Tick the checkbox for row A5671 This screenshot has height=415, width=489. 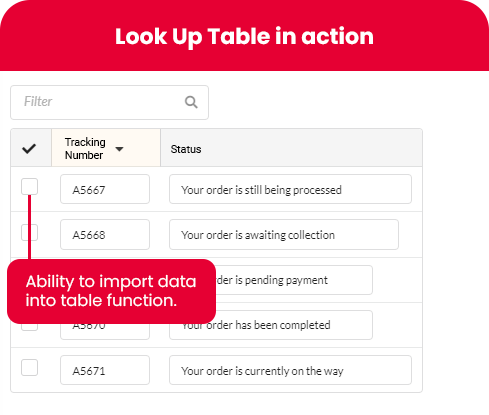(x=29, y=368)
